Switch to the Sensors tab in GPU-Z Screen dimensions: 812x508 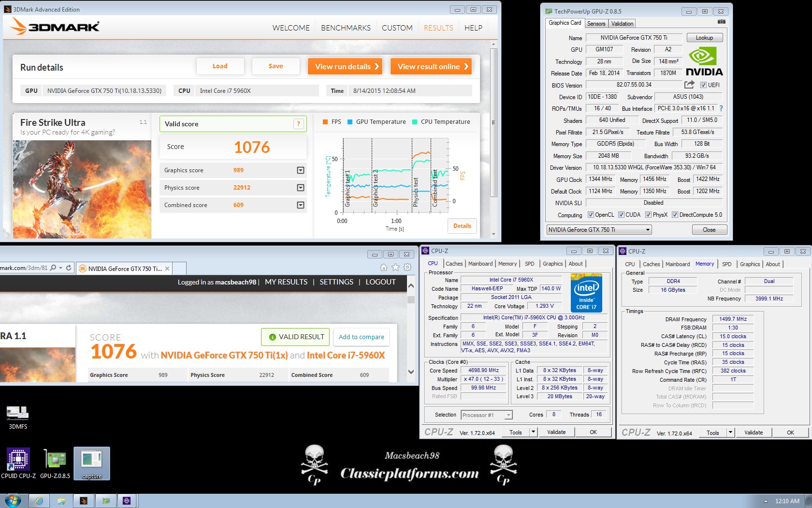tap(596, 23)
